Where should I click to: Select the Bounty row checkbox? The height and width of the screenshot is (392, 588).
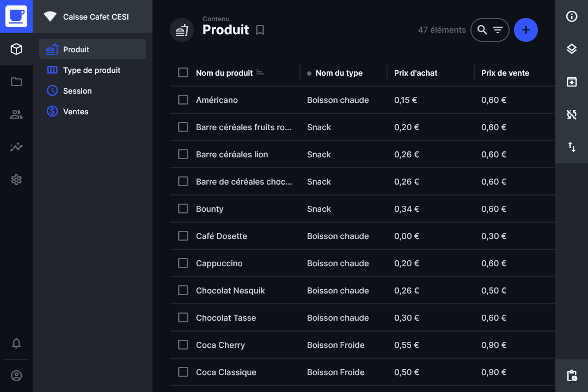(x=183, y=209)
